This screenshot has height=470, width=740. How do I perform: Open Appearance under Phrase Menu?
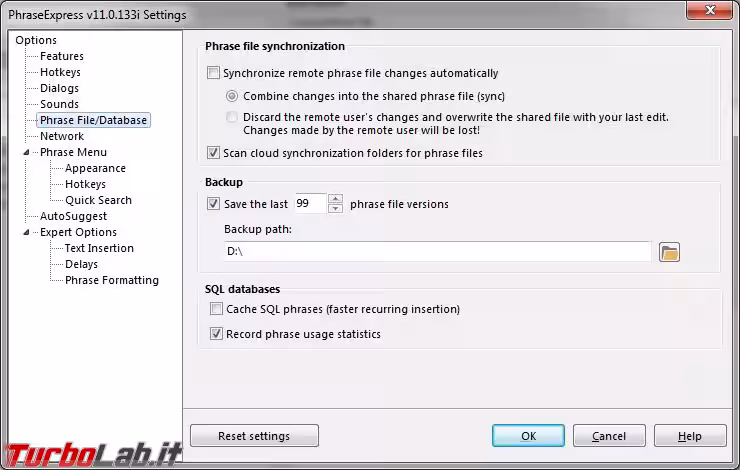coord(95,168)
